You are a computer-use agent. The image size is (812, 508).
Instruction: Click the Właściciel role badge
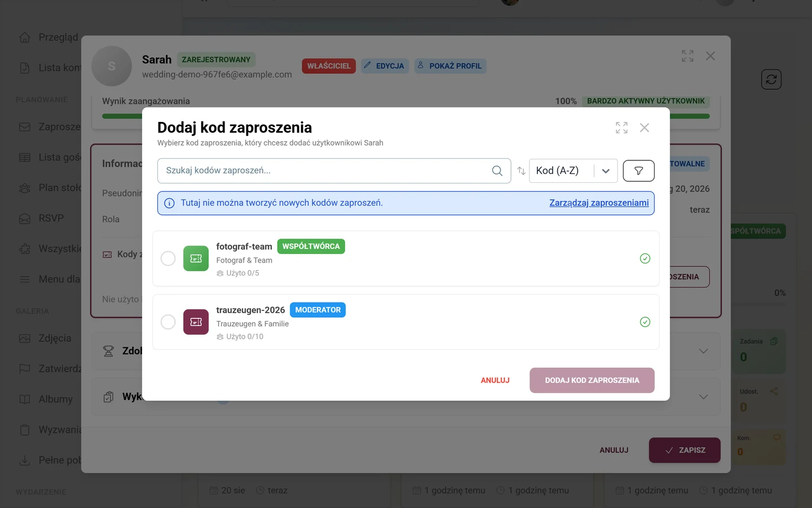pos(329,66)
